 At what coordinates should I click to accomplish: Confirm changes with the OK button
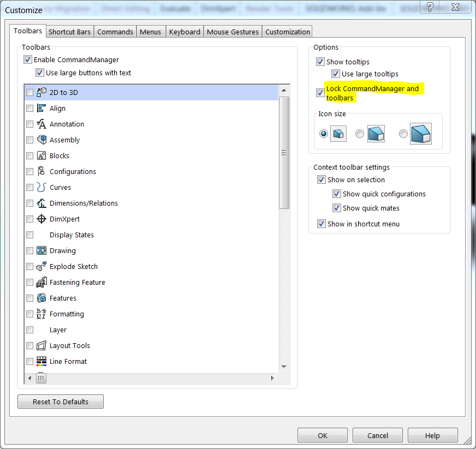tap(322, 435)
